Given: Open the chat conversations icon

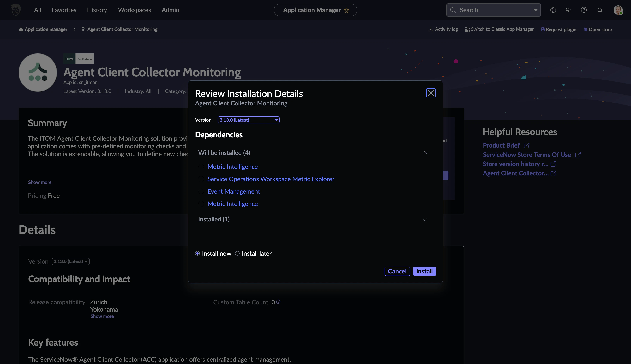Looking at the screenshot, I should coord(568,10).
